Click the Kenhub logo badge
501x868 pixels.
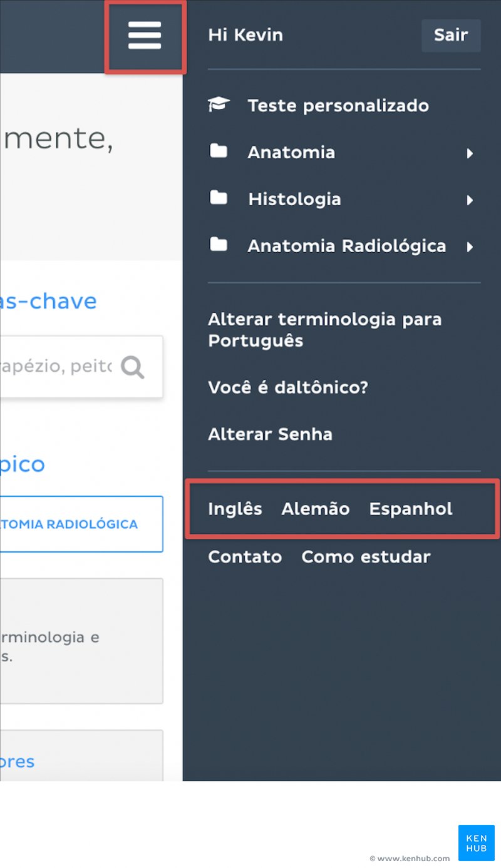click(477, 843)
